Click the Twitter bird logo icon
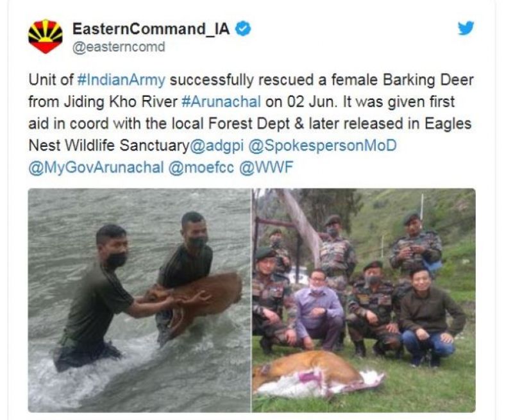The image size is (513, 420). (x=466, y=28)
